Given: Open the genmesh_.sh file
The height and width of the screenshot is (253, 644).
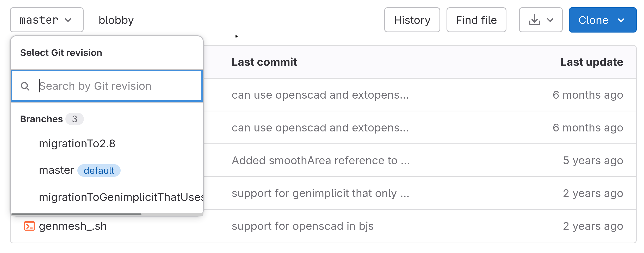Looking at the screenshot, I should point(73,226).
